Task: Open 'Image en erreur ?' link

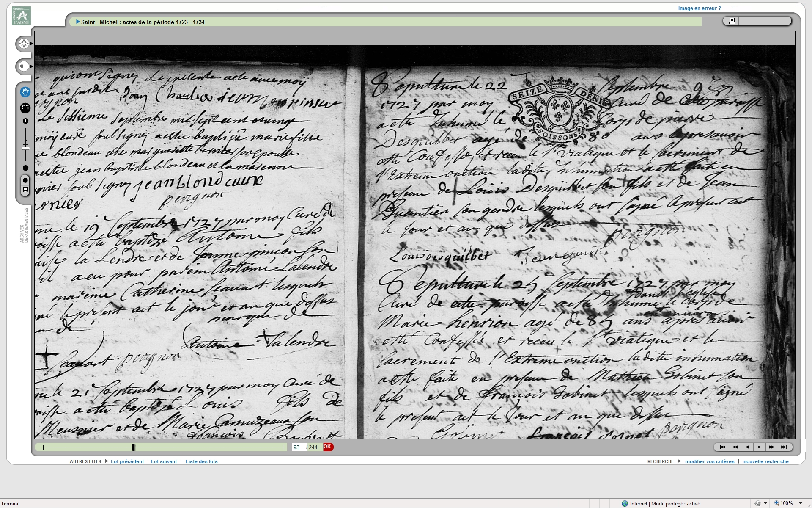Action: tap(699, 8)
